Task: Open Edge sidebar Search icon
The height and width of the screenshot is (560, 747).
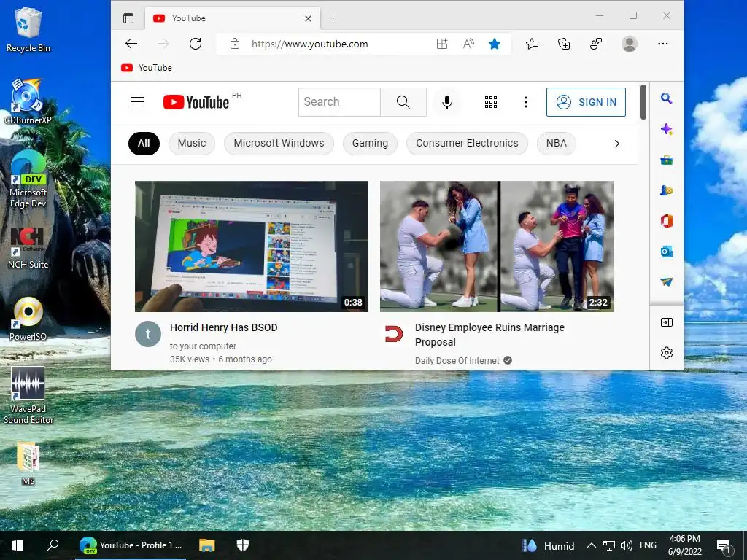Action: [x=667, y=98]
